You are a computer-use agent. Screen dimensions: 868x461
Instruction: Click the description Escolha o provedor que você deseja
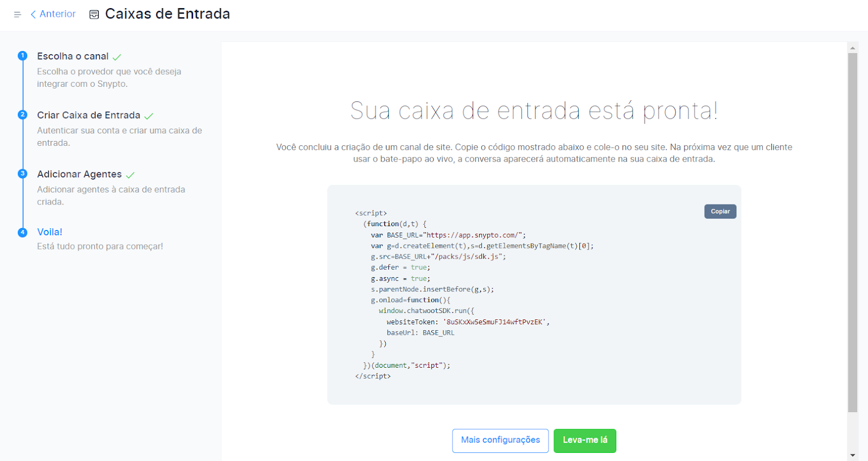(x=109, y=78)
